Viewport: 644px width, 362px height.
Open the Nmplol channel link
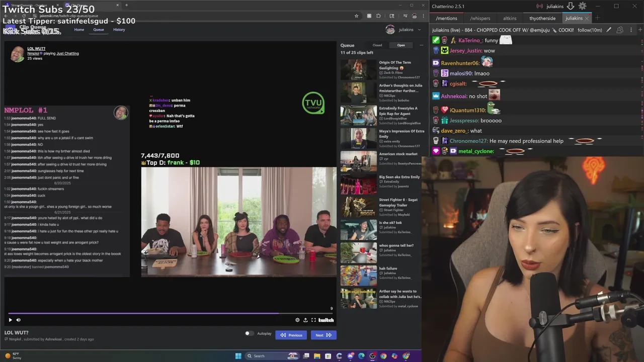click(x=33, y=53)
